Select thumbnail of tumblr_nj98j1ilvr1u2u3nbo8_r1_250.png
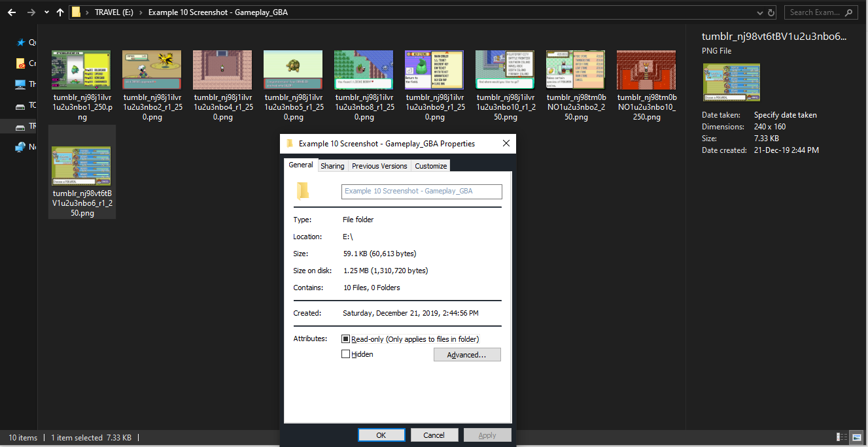This screenshot has width=868, height=447. pyautogui.click(x=364, y=70)
